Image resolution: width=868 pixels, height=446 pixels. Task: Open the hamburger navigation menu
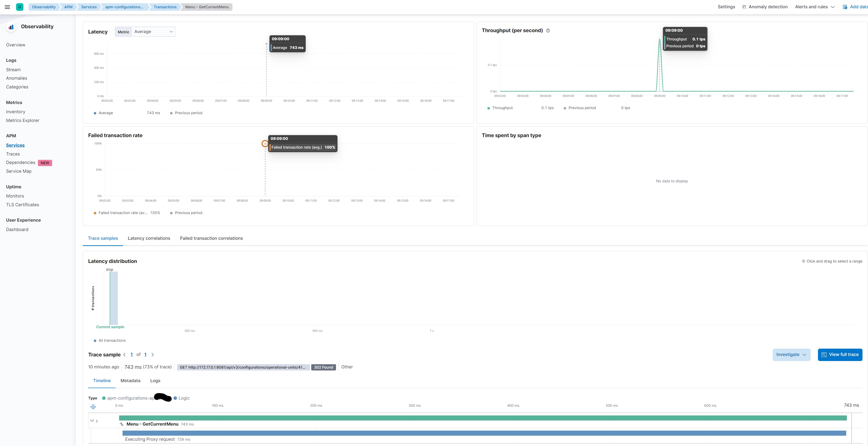[x=7, y=7]
